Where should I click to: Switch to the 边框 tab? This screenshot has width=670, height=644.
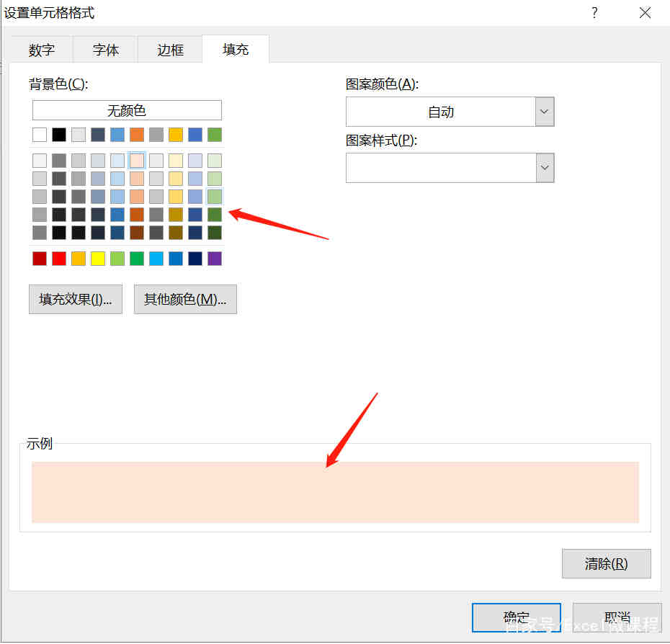[170, 50]
